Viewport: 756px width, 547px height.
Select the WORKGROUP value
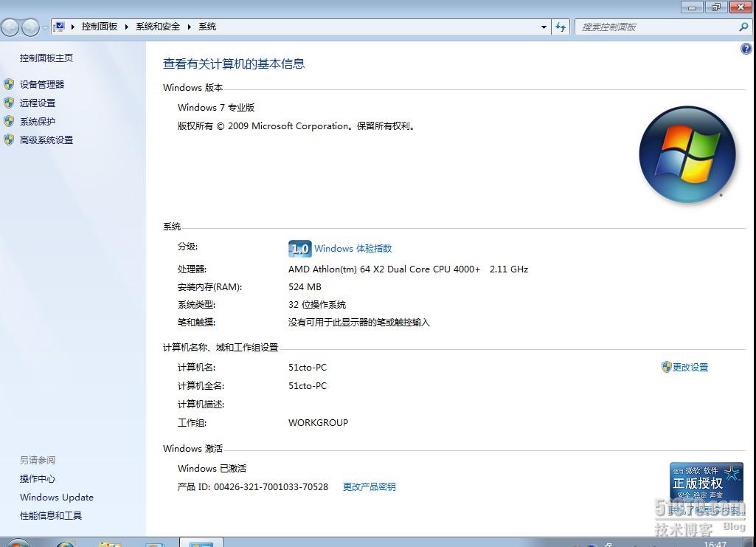pos(318,422)
